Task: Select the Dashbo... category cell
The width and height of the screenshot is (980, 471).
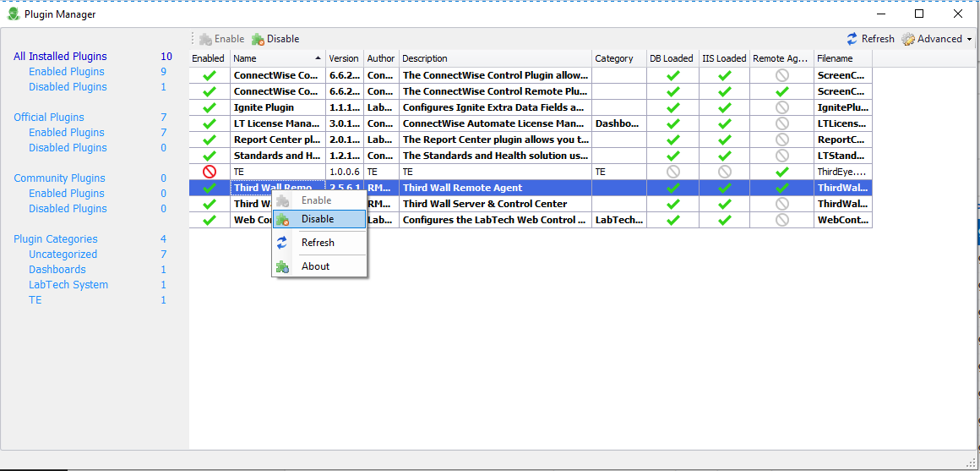Action: tap(618, 123)
